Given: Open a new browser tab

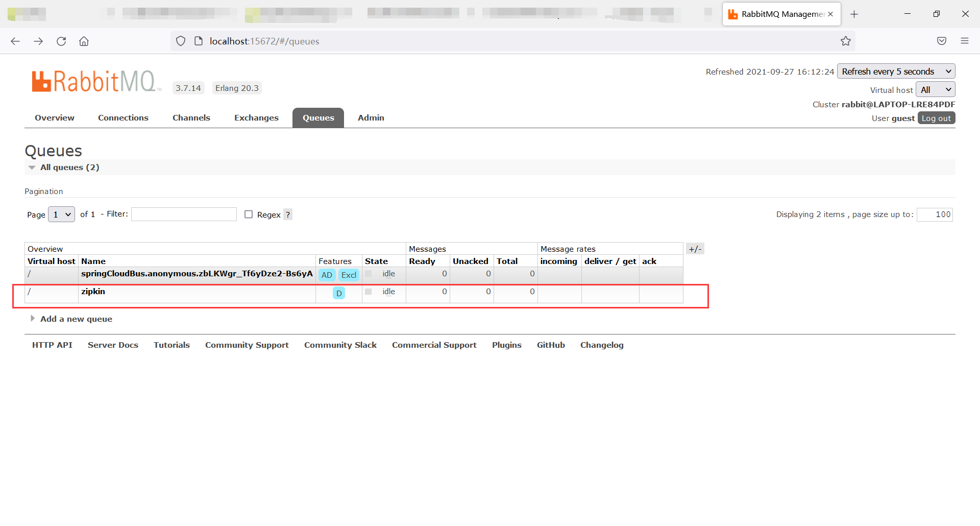Looking at the screenshot, I should (x=854, y=14).
